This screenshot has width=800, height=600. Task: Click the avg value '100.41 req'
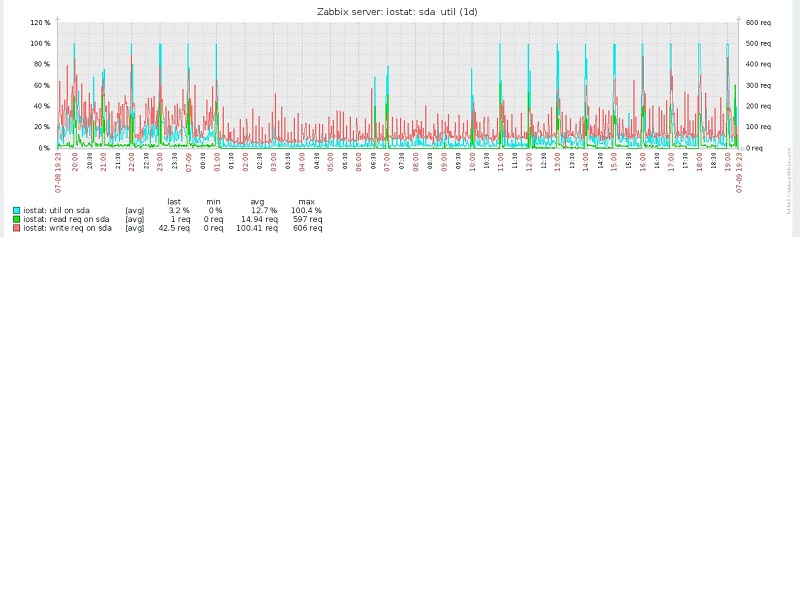click(x=257, y=228)
